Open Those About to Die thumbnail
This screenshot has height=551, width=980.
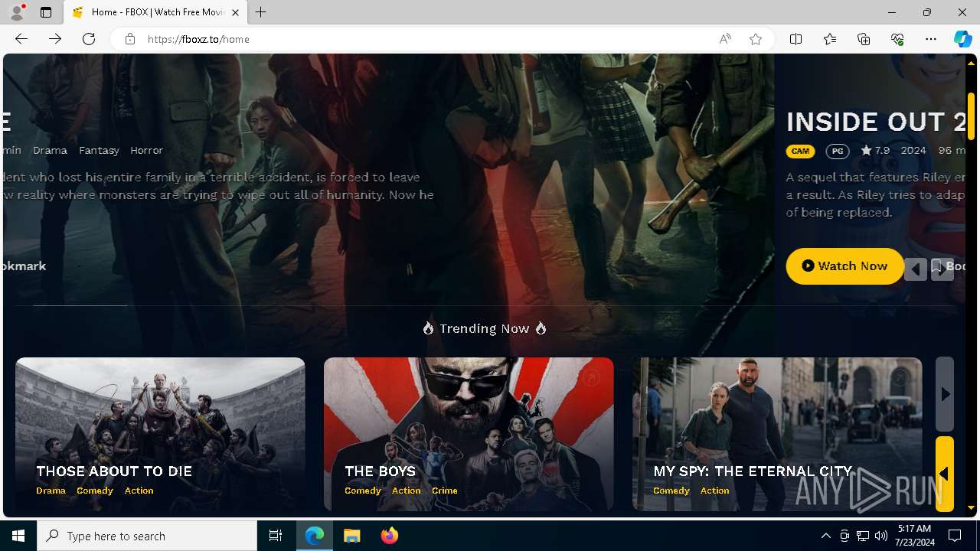pyautogui.click(x=160, y=434)
